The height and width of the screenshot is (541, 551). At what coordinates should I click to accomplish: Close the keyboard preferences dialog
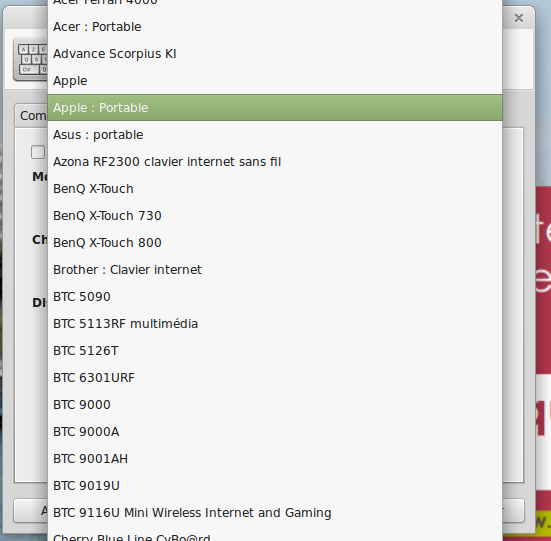[x=519, y=18]
